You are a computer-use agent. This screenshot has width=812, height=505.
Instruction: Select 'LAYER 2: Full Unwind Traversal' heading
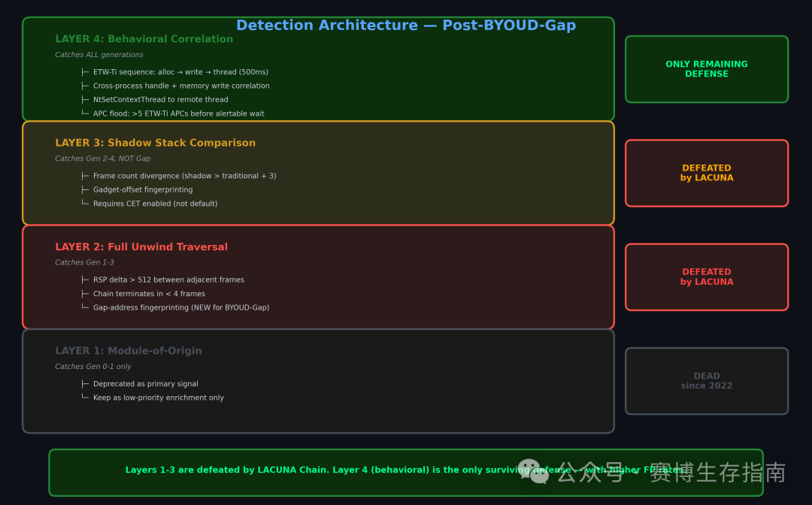pyautogui.click(x=141, y=247)
